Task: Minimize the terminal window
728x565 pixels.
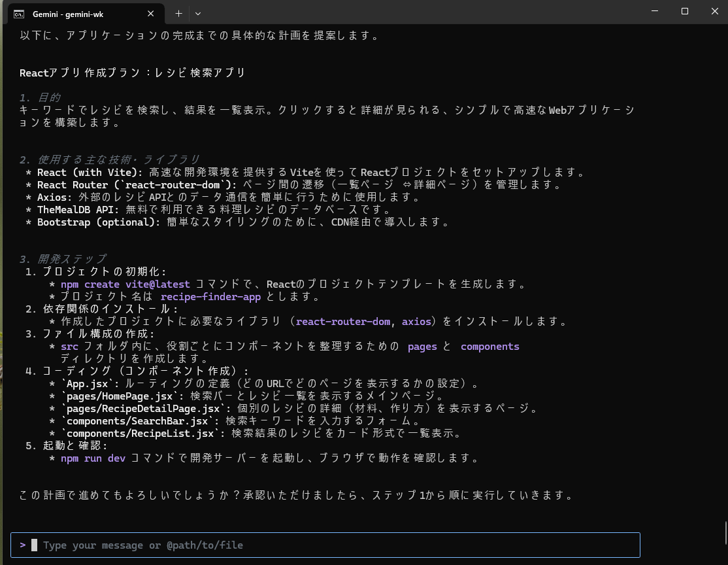Action: (x=655, y=11)
